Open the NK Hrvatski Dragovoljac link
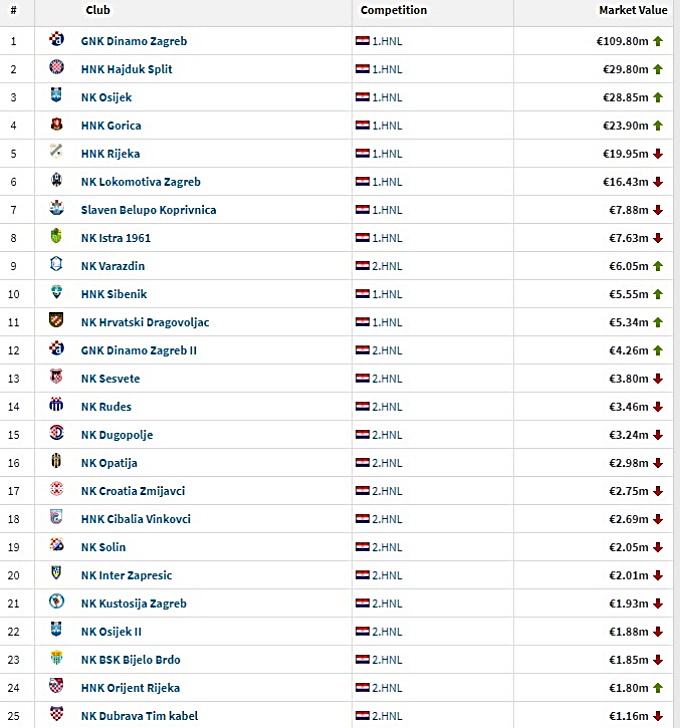The width and height of the screenshot is (680, 728). [145, 322]
